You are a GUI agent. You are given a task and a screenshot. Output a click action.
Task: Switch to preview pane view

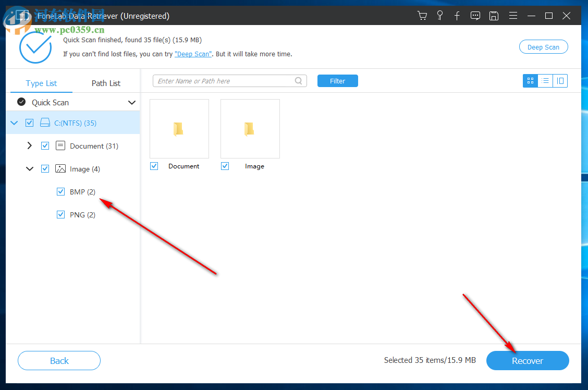[560, 81]
